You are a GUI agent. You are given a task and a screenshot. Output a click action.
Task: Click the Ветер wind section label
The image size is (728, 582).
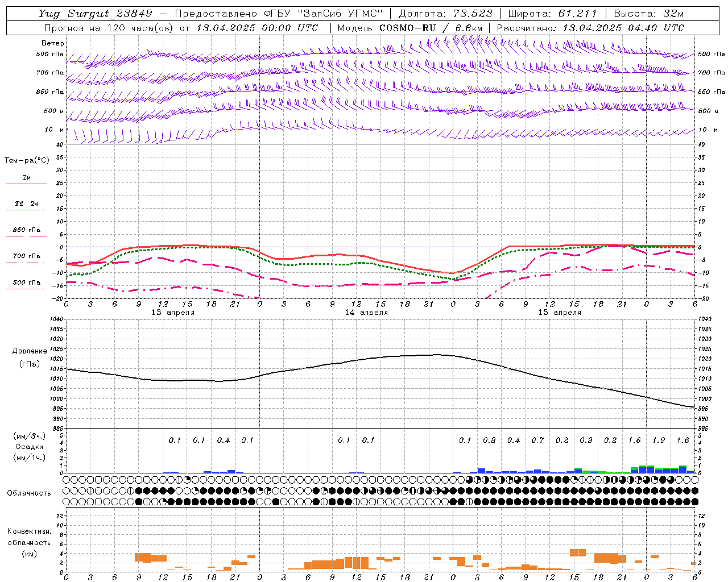(53, 43)
